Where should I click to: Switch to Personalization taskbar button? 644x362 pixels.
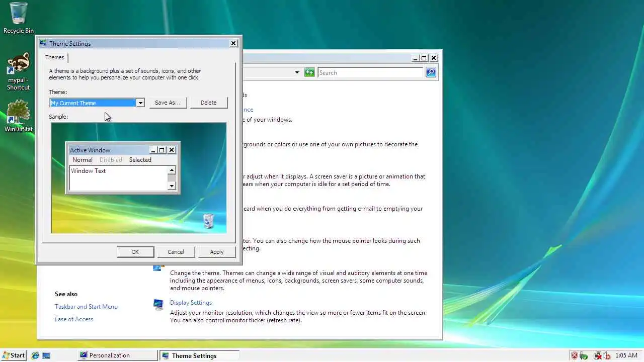click(x=118, y=355)
